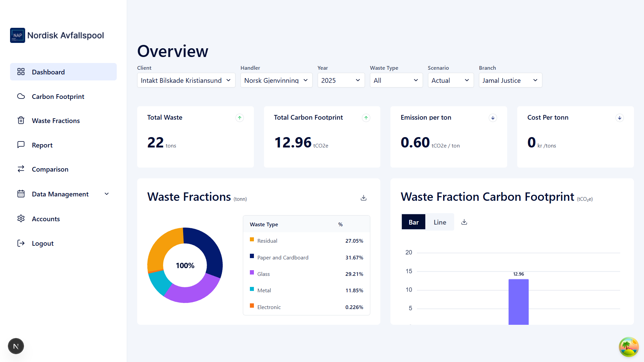Click Emission per ton down-arrow icon
The image size is (644, 362).
(493, 118)
